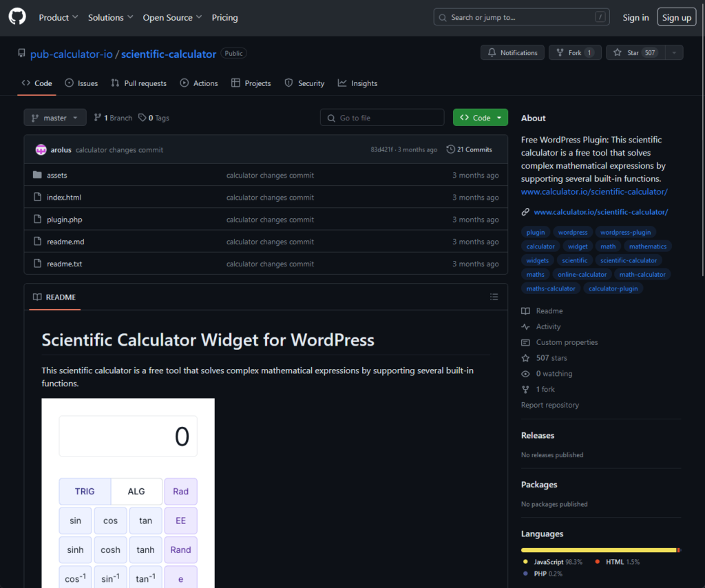Click the Star icon
The height and width of the screenshot is (588, 705).
pyautogui.click(x=618, y=52)
